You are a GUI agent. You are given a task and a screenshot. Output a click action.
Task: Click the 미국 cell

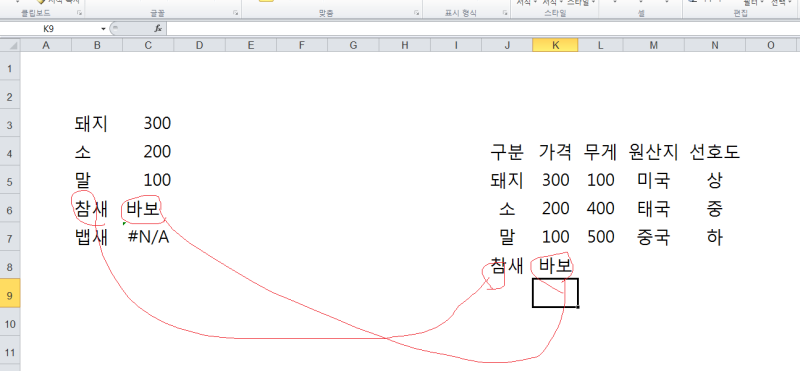pos(654,180)
